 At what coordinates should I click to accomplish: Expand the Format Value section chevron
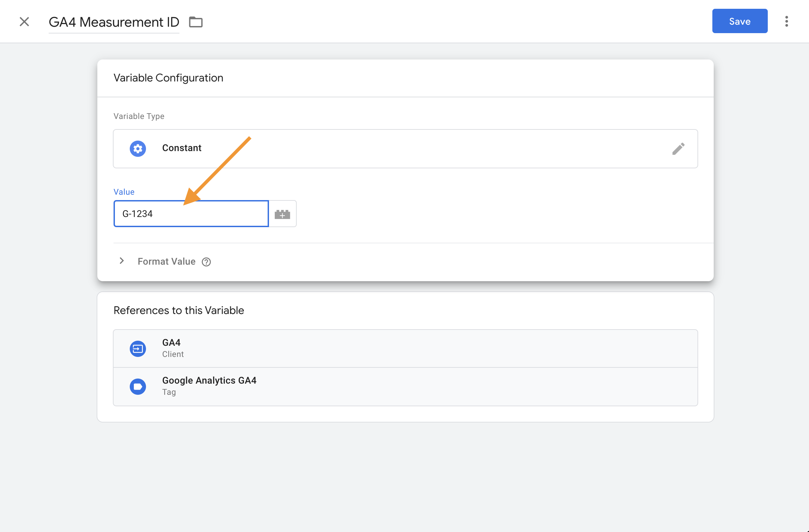[121, 261]
